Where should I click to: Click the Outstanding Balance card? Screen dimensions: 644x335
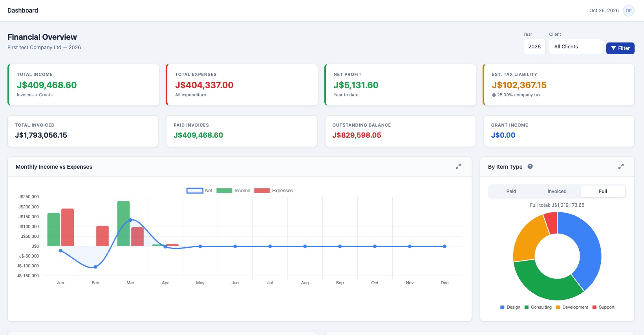(401, 131)
